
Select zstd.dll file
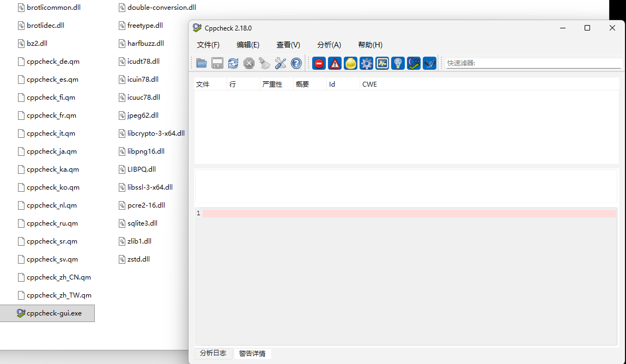click(134, 259)
